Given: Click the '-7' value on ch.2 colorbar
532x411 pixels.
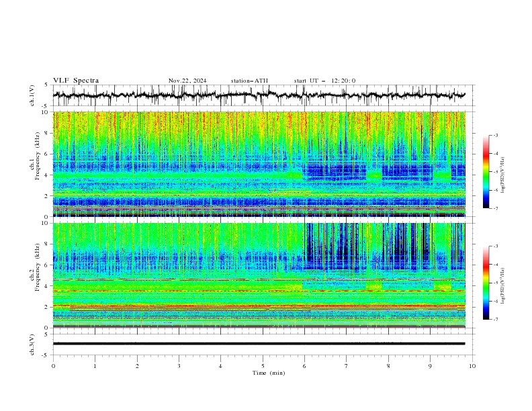Looking at the screenshot, I should [x=495, y=320].
